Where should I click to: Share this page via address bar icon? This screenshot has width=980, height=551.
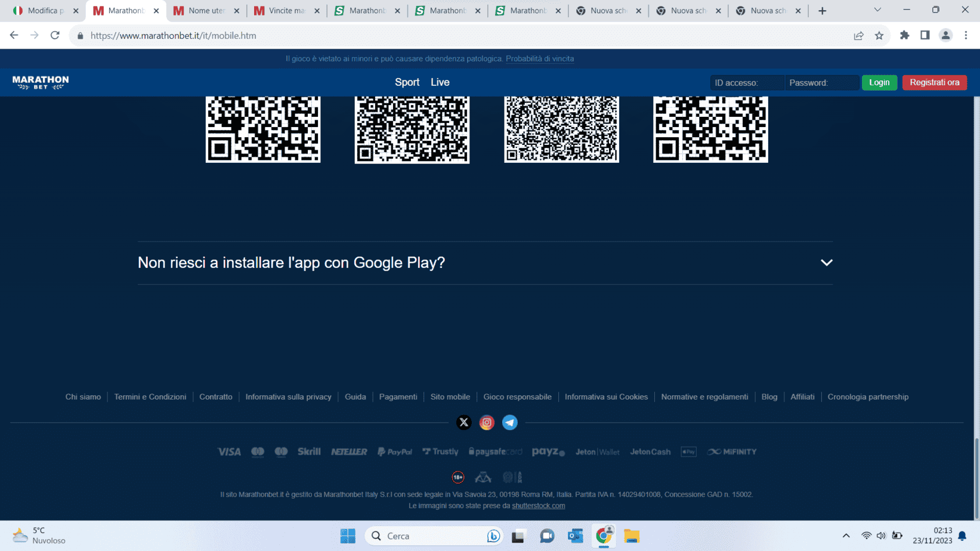pyautogui.click(x=859, y=36)
